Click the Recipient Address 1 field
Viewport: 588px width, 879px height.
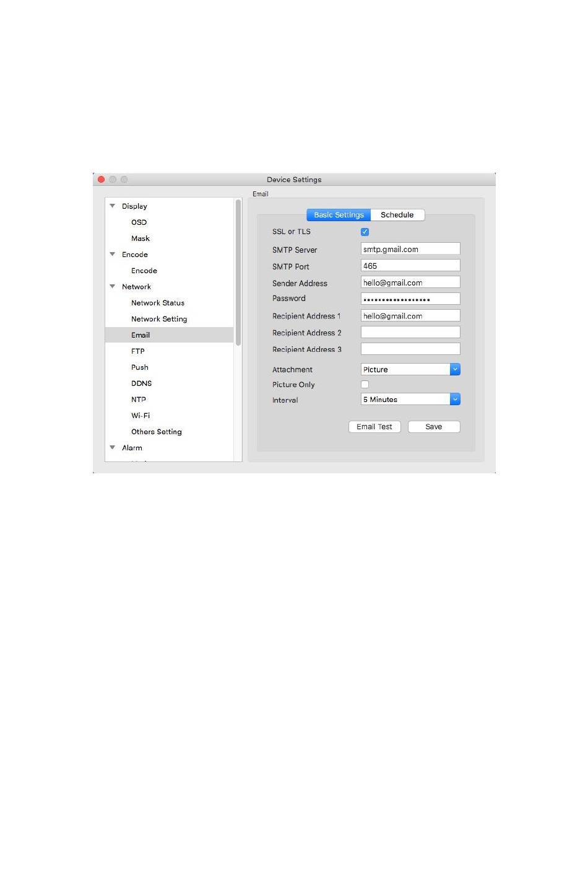(410, 316)
